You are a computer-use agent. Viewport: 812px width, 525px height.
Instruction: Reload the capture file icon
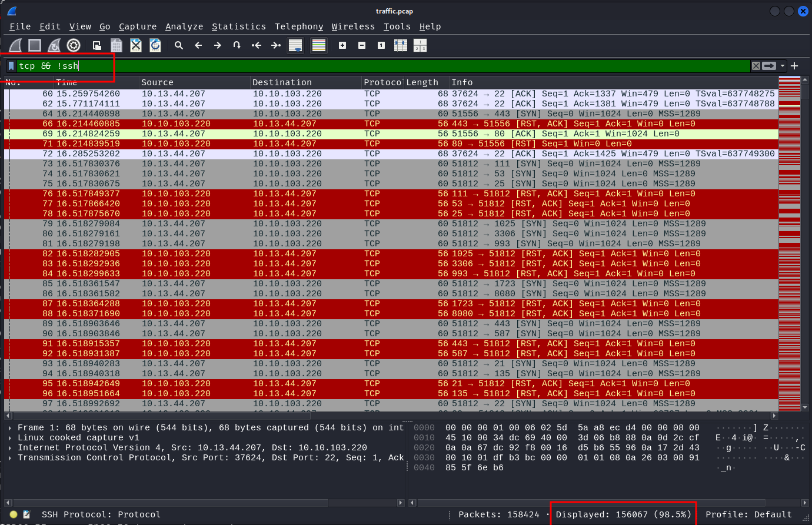point(155,45)
